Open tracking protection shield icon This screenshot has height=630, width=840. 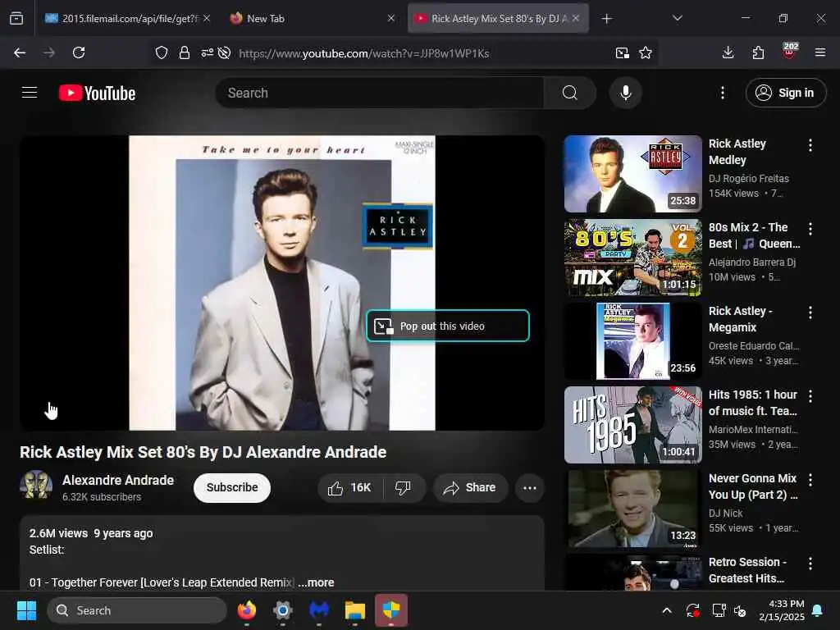[162, 52]
